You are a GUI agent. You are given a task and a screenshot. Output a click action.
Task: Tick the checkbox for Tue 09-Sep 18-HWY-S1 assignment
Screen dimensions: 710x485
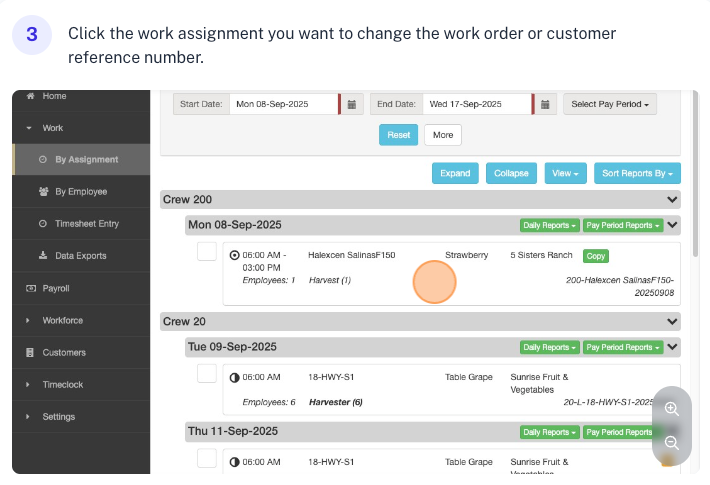tap(207, 374)
